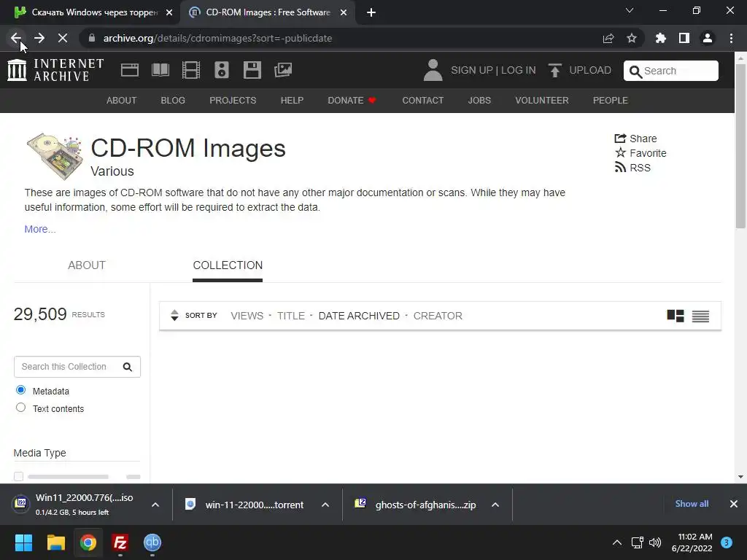Open Windows Start menu

(x=23, y=542)
